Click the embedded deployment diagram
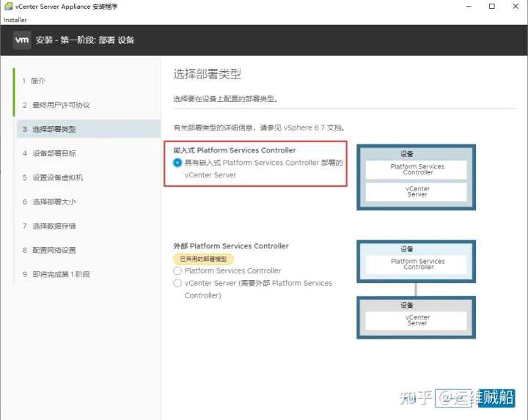Image resolution: width=528 pixels, height=420 pixels. (x=417, y=177)
